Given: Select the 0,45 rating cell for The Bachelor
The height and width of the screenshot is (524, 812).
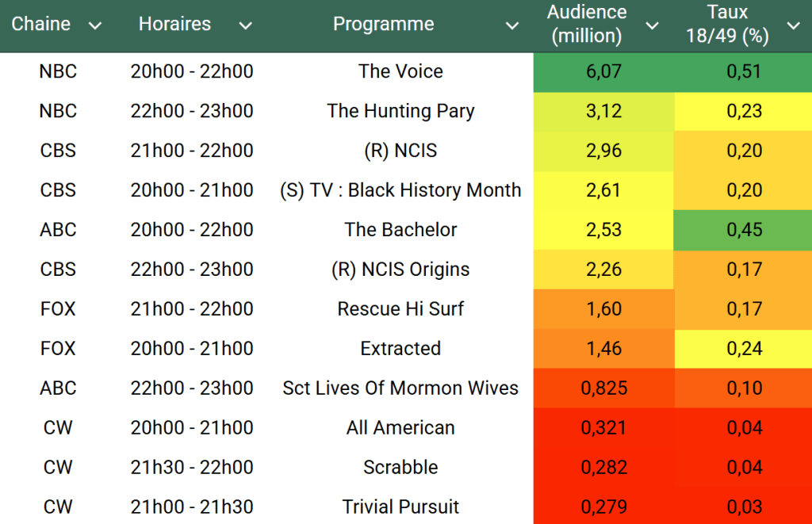Looking at the screenshot, I should click(744, 230).
